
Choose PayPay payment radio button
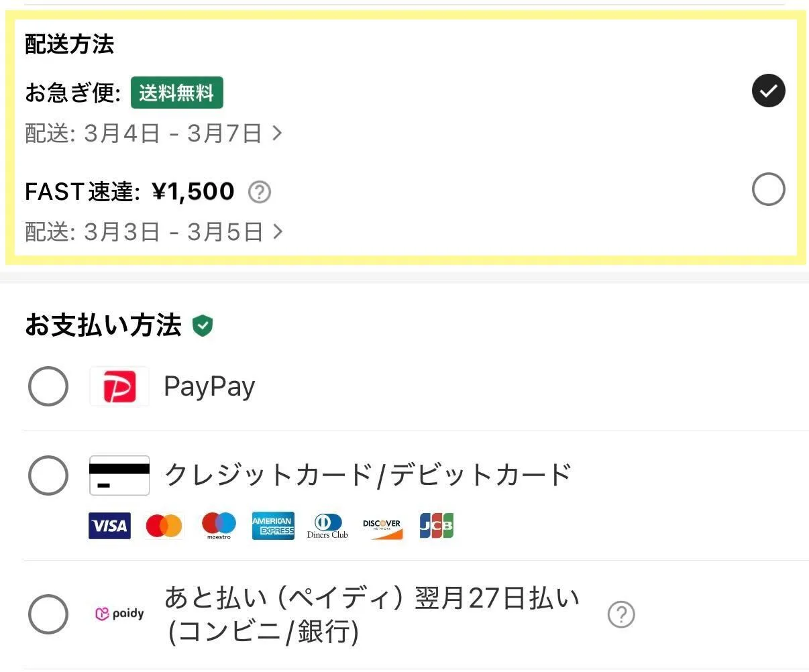(x=48, y=387)
